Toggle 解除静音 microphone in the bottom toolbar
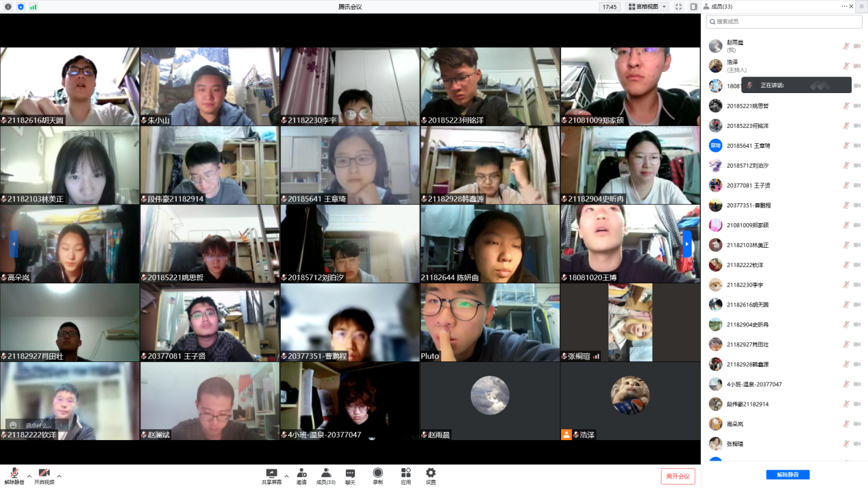868x488 pixels. [x=14, y=476]
